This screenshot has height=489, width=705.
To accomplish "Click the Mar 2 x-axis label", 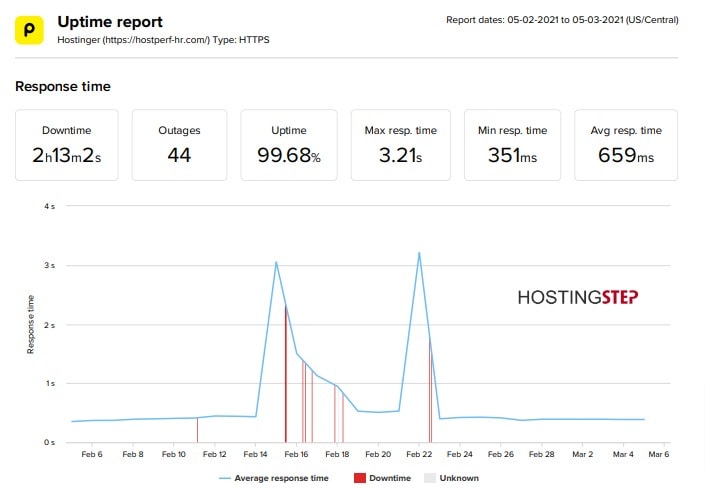I will (x=582, y=454).
